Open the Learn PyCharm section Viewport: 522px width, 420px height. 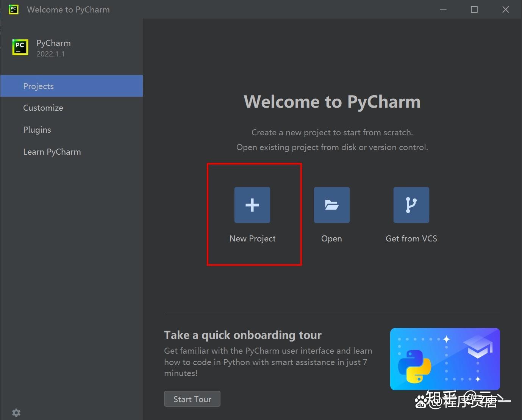(52, 152)
